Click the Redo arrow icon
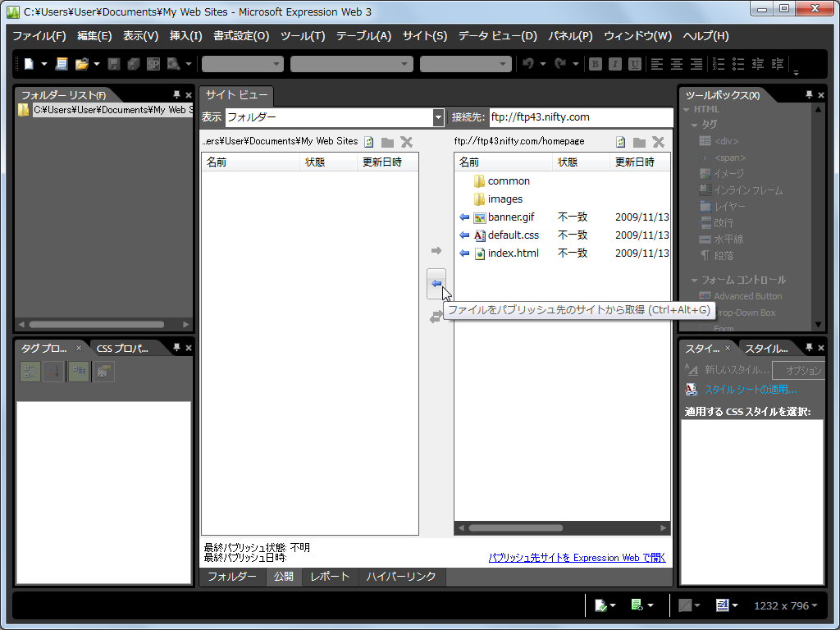Viewport: 840px width, 630px height. [x=560, y=64]
